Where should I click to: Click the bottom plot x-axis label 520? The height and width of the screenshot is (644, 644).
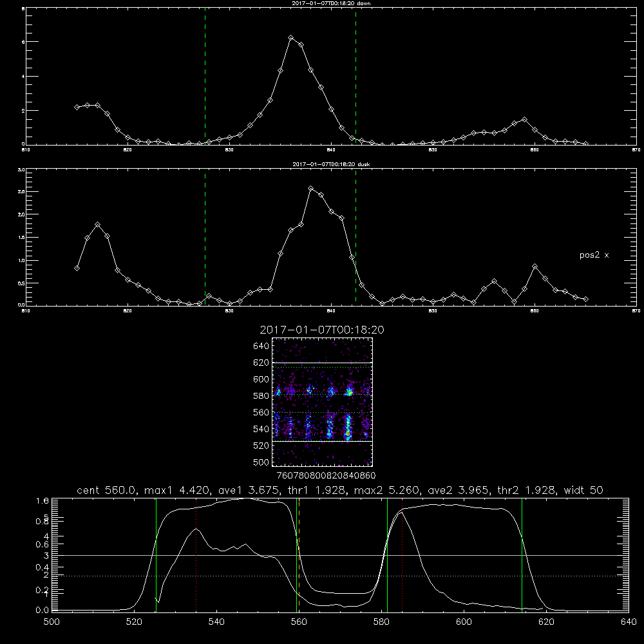pos(134,622)
